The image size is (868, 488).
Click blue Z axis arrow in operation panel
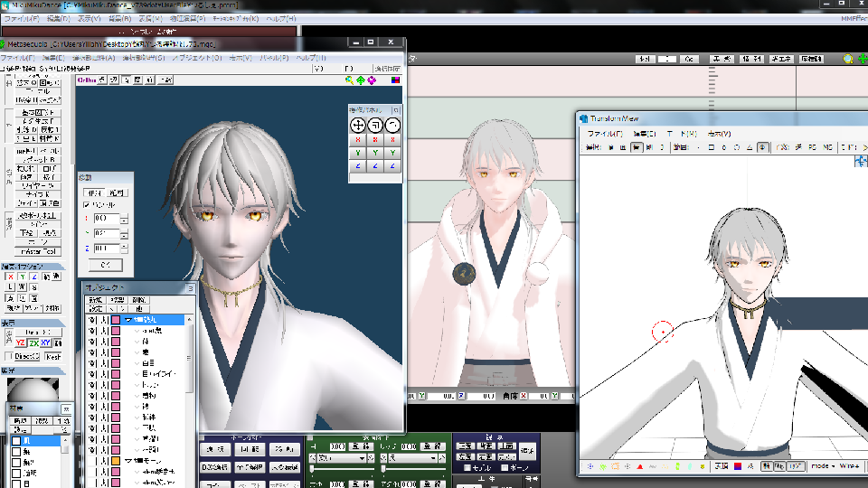[x=358, y=166]
